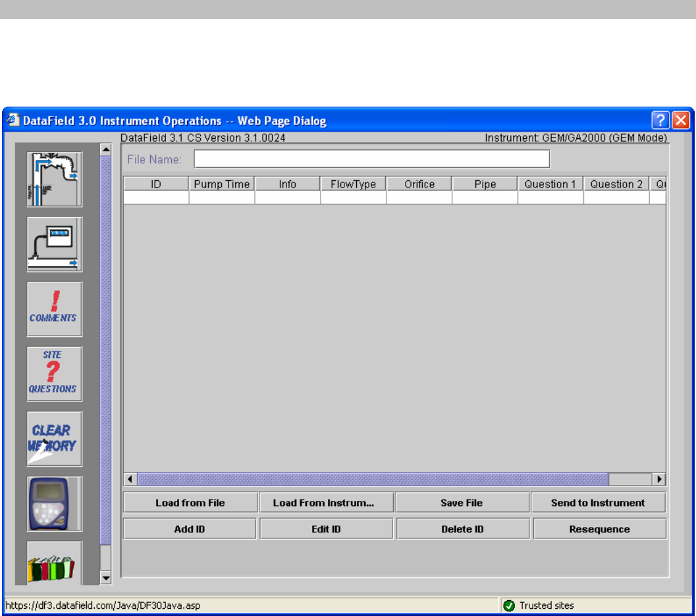Screen dimensions: 696x616
Task: Focus the File Name input field
Action: click(372, 159)
